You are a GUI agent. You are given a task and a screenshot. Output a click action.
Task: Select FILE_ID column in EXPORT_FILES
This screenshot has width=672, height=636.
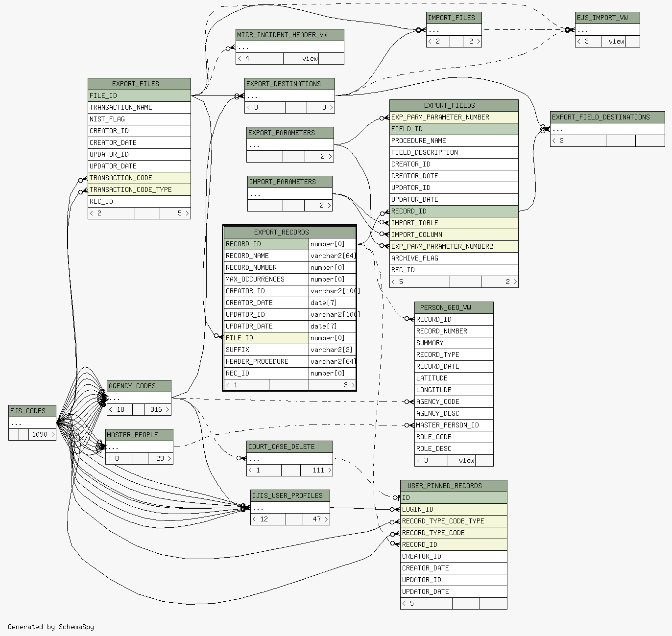(139, 95)
